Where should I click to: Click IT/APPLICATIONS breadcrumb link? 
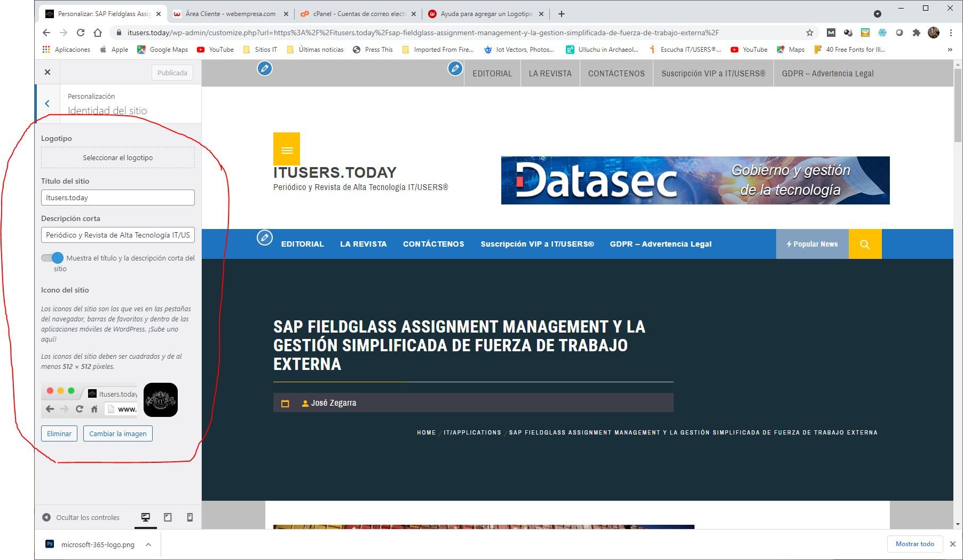(472, 432)
